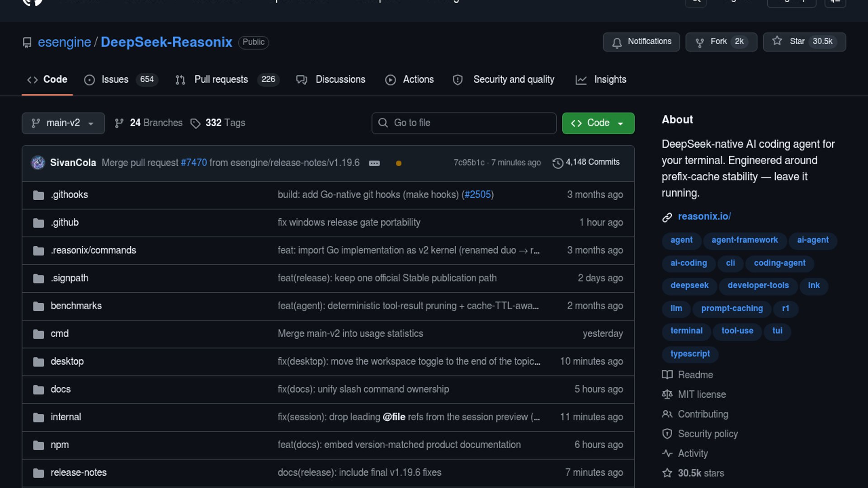Select the cli topic tag
Viewport: 868px width, 488px height.
tap(731, 263)
